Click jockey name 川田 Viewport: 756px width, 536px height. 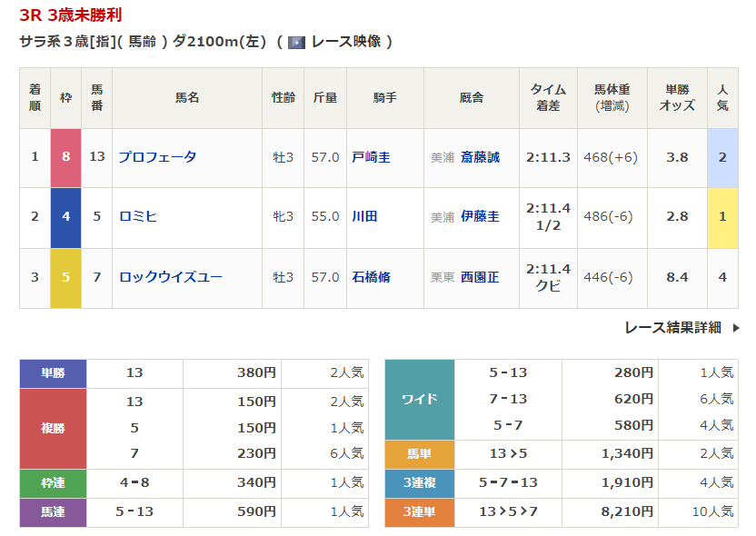364,216
